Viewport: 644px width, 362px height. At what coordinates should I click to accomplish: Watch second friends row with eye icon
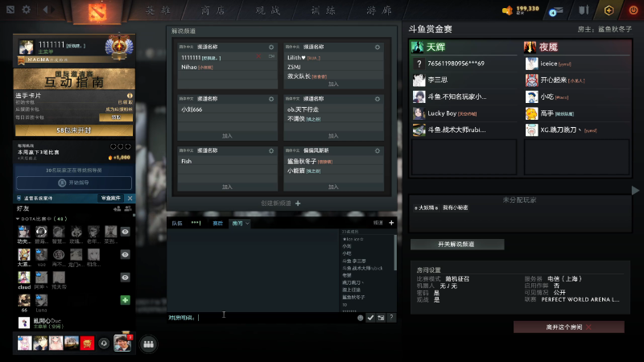(126, 255)
